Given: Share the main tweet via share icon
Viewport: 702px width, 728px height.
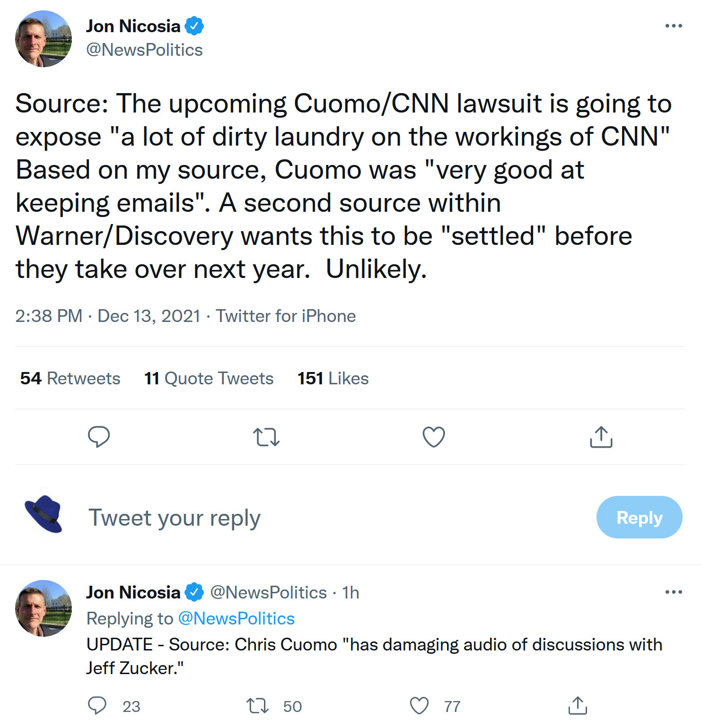Looking at the screenshot, I should (601, 437).
